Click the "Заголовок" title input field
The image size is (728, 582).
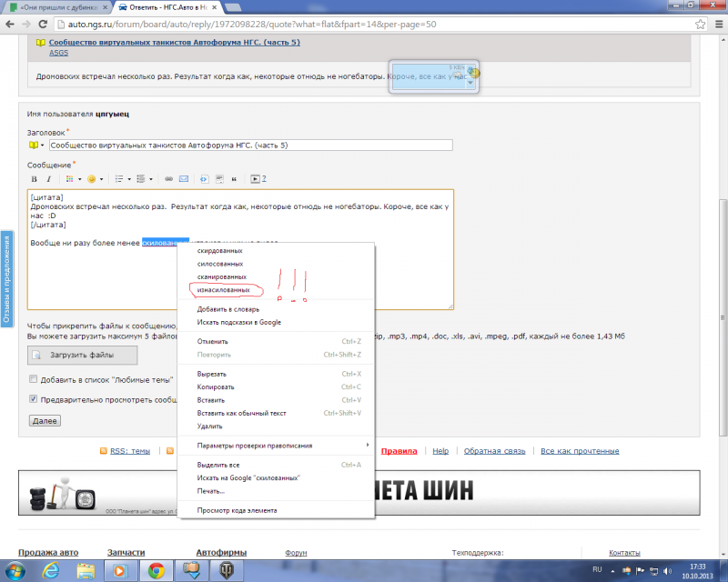pos(250,145)
